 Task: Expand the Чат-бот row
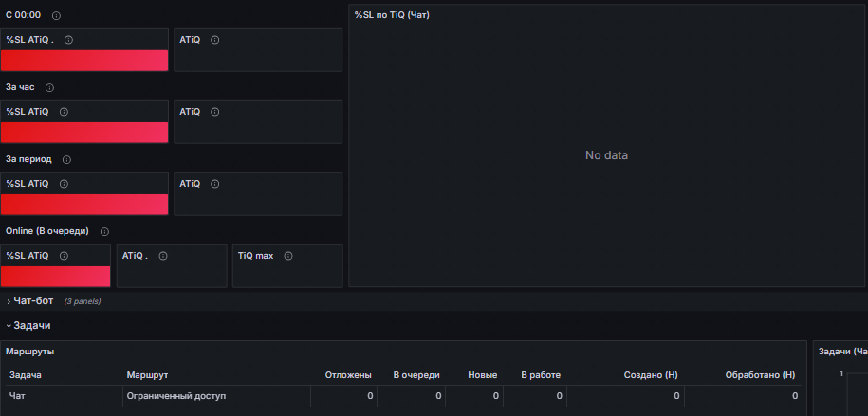pos(33,301)
